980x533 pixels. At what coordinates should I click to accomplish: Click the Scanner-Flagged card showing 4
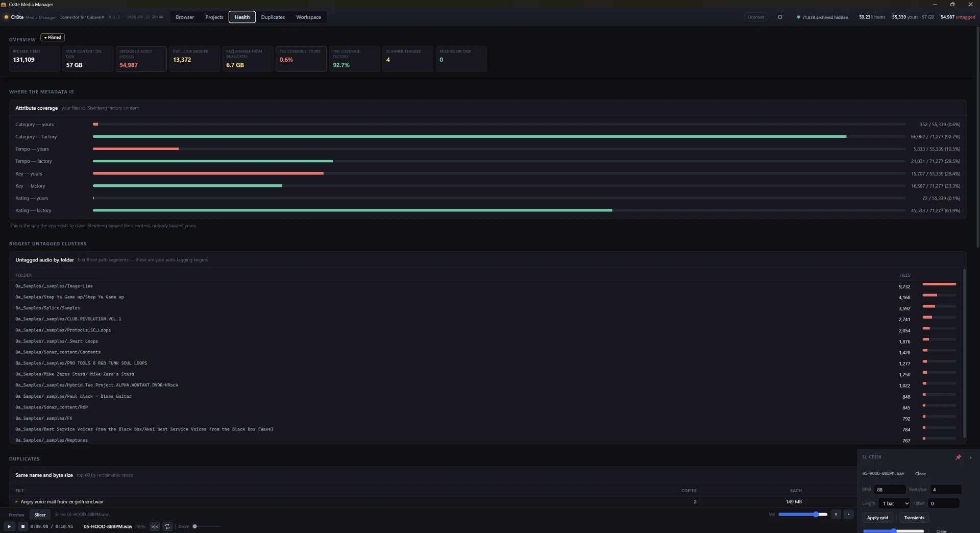(x=408, y=59)
